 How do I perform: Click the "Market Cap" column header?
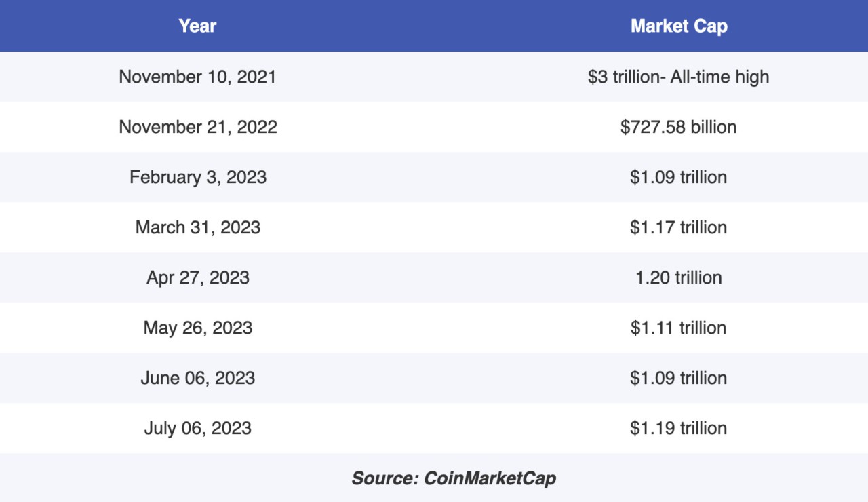678,26
